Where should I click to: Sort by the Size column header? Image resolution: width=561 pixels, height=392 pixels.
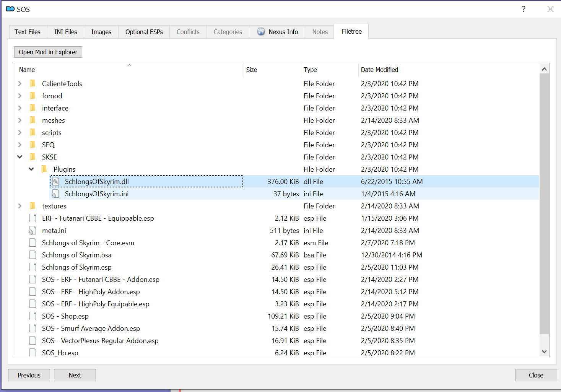point(272,70)
